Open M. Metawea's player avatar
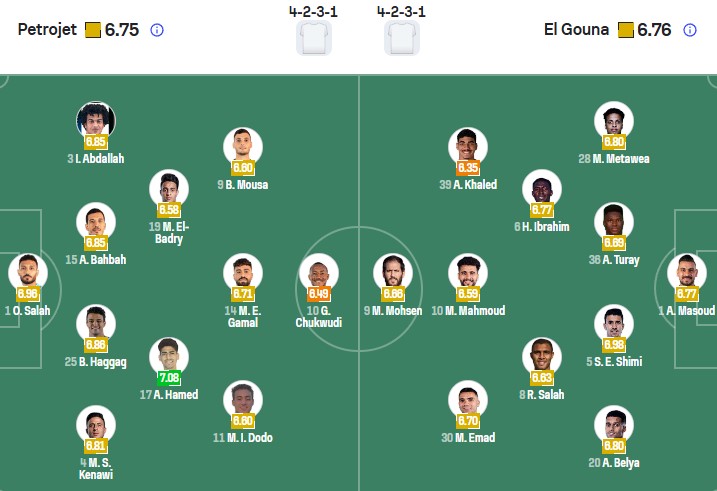The image size is (717, 491). pyautogui.click(x=614, y=121)
